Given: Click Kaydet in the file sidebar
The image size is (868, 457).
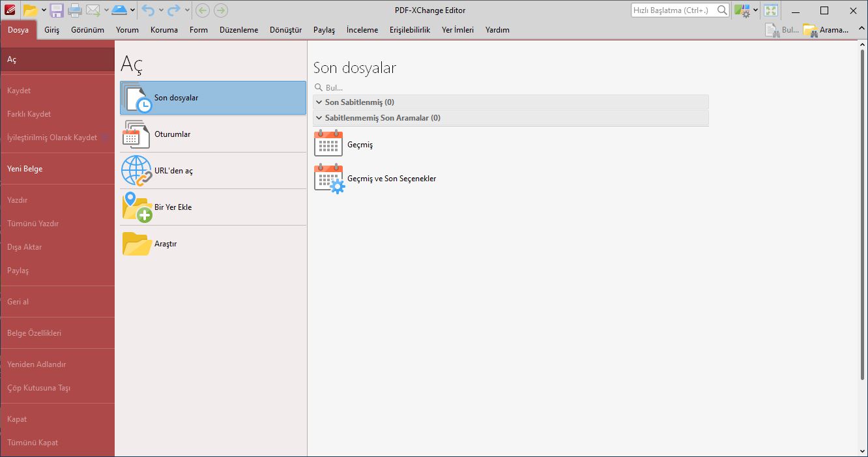Looking at the screenshot, I should [57, 91].
